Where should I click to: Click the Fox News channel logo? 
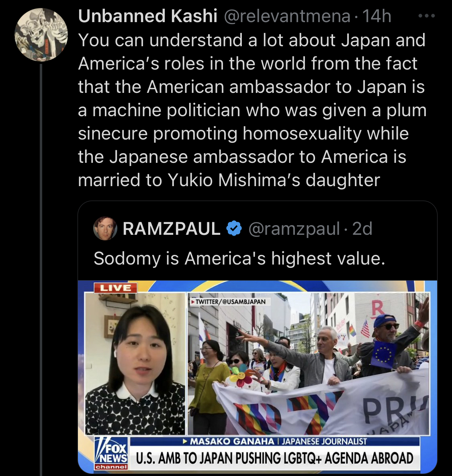pyautogui.click(x=111, y=453)
